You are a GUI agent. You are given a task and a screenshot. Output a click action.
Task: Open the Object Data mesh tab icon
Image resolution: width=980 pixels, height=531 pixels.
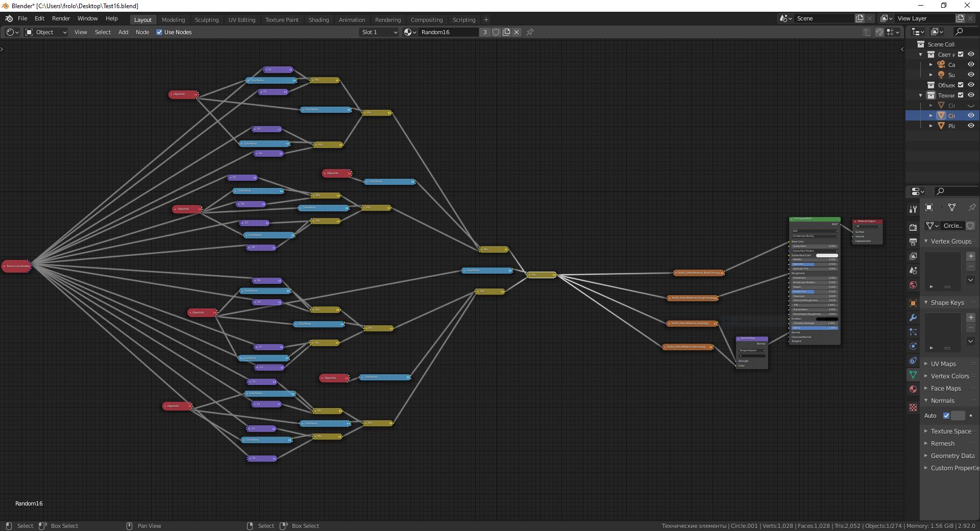pyautogui.click(x=913, y=375)
